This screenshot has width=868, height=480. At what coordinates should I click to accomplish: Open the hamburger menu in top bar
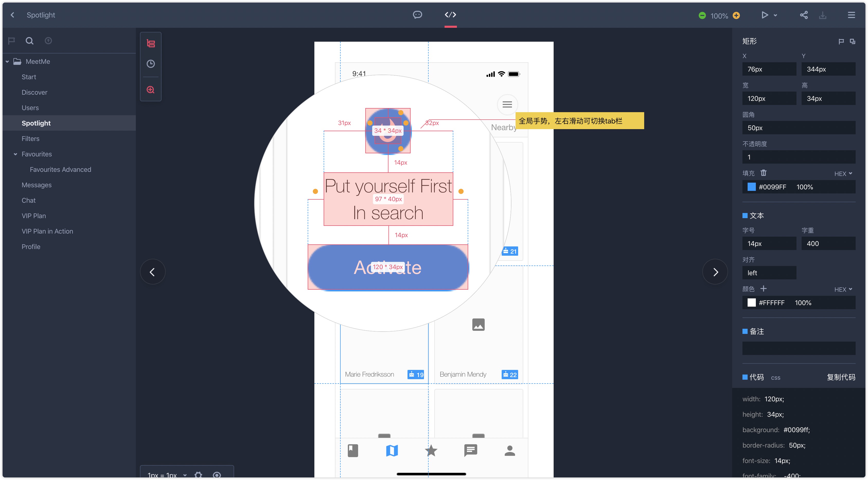tap(851, 15)
